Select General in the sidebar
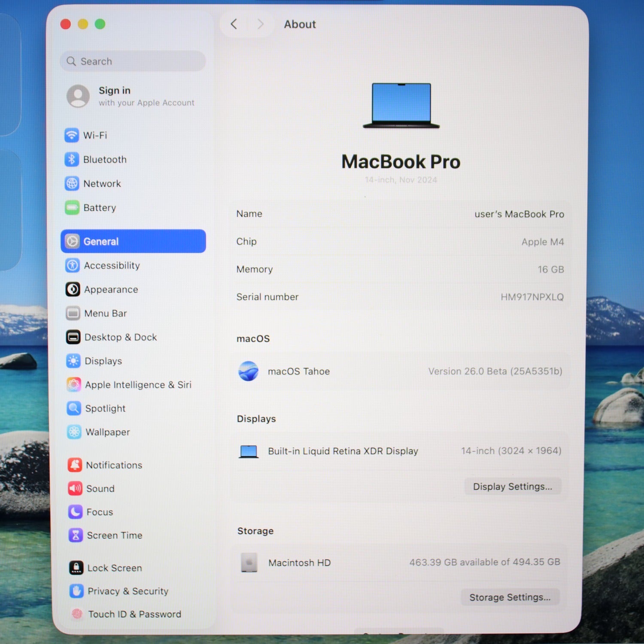644x644 pixels. (x=133, y=241)
